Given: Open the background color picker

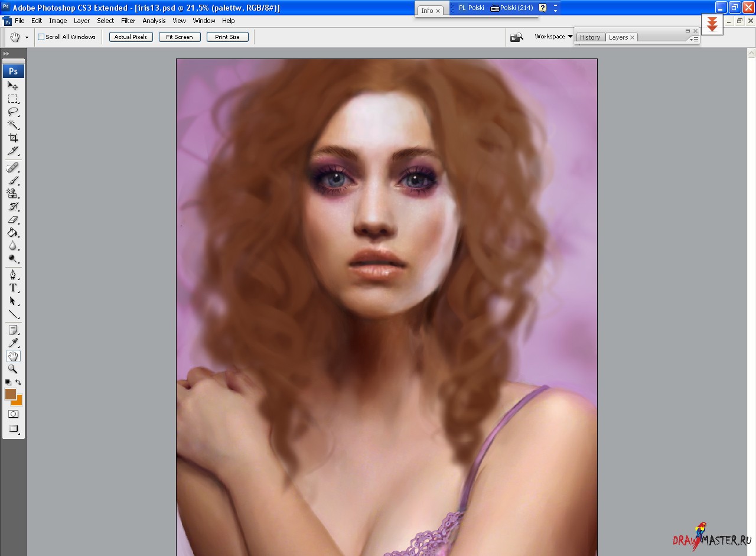Looking at the screenshot, I should (18, 401).
